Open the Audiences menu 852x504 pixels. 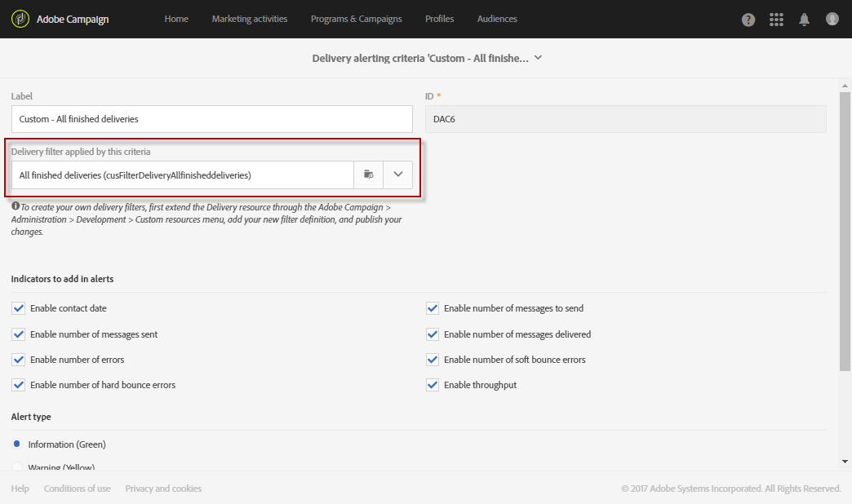[497, 19]
